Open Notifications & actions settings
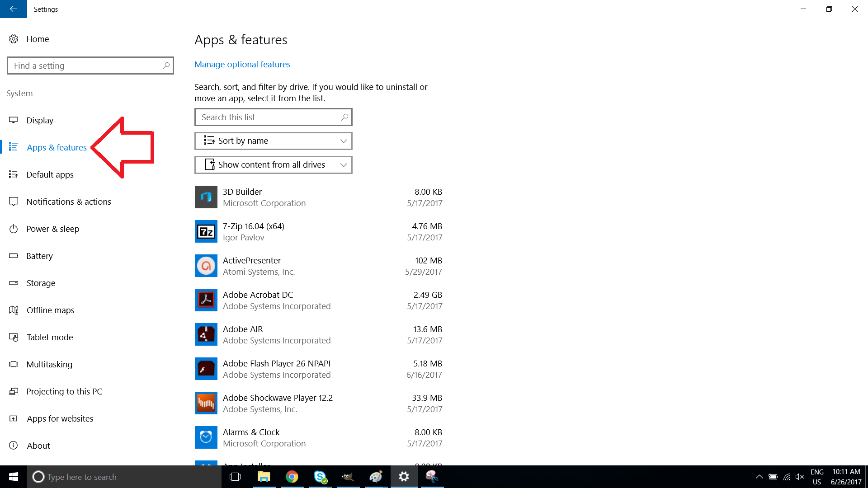The image size is (868, 488). click(x=69, y=202)
